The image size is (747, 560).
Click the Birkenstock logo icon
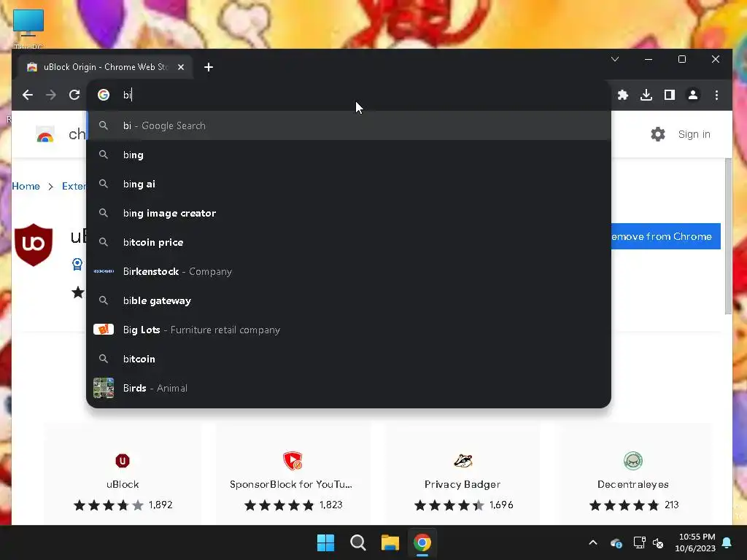104,271
